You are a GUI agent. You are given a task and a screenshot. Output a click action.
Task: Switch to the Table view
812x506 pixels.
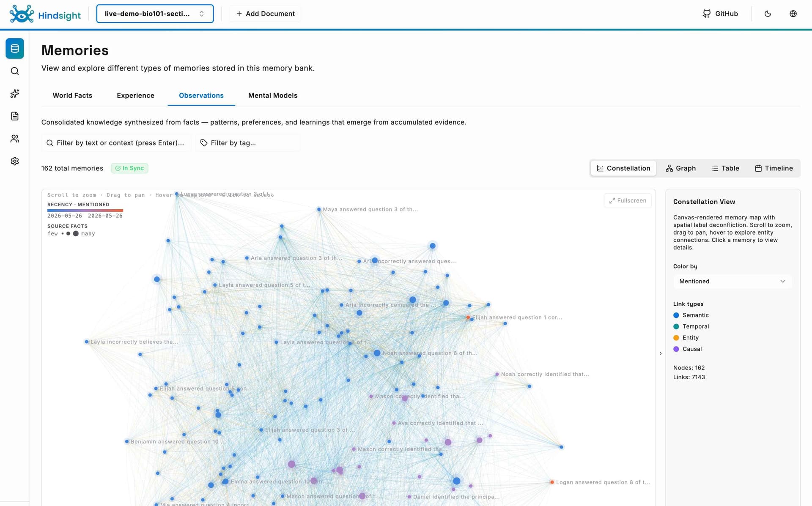tap(725, 168)
